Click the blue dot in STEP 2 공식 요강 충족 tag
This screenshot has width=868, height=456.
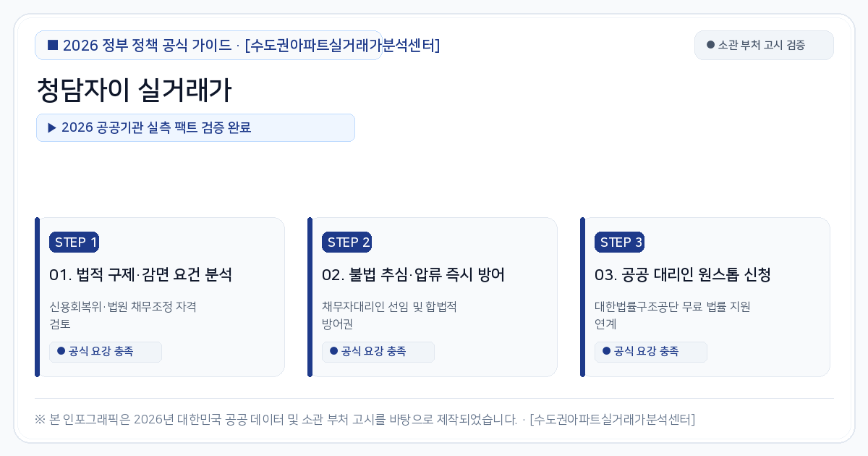coord(333,351)
